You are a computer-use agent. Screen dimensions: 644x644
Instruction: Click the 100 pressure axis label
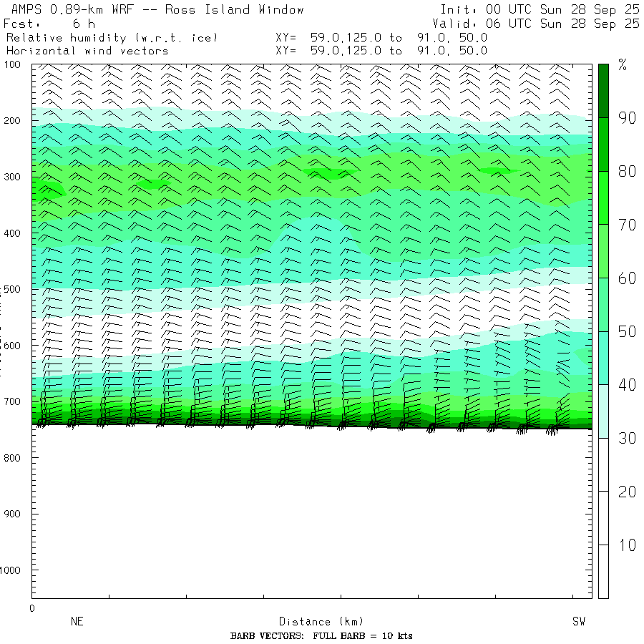(x=12, y=65)
